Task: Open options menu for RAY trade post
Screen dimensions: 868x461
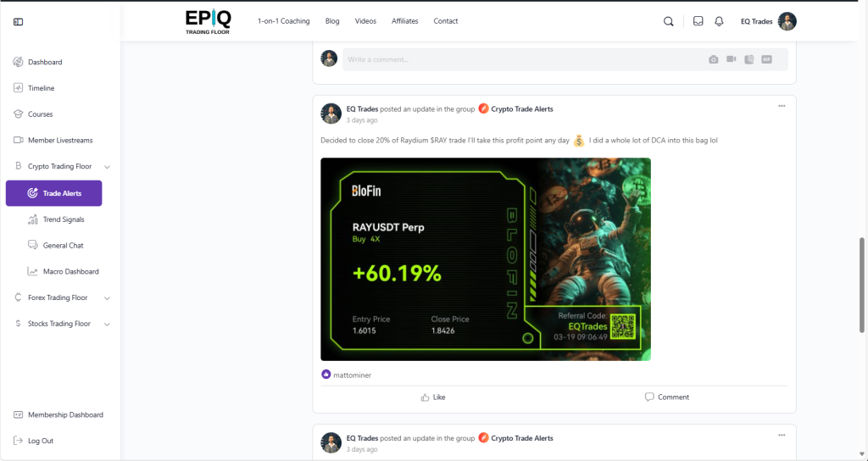Action: tap(782, 106)
